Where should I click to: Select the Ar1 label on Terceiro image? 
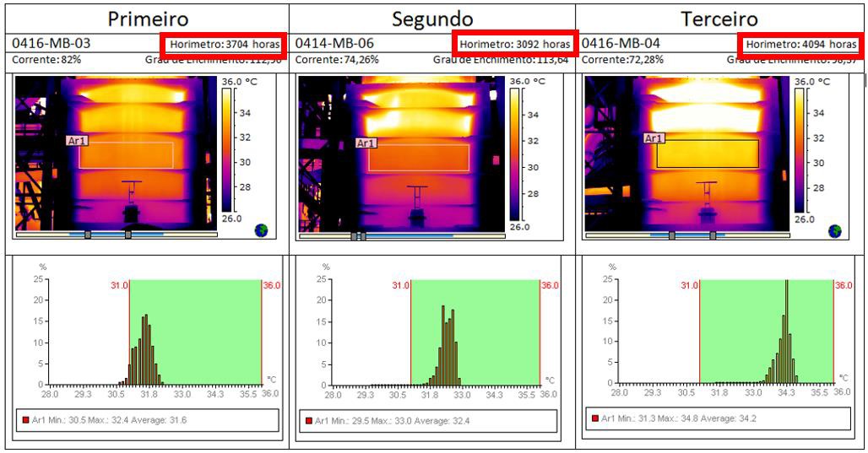point(654,138)
